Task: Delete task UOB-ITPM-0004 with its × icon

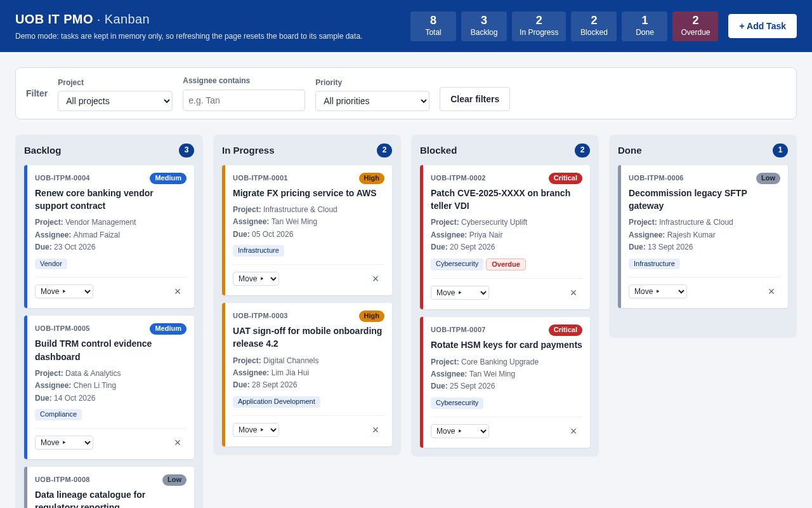Action: pos(178,291)
